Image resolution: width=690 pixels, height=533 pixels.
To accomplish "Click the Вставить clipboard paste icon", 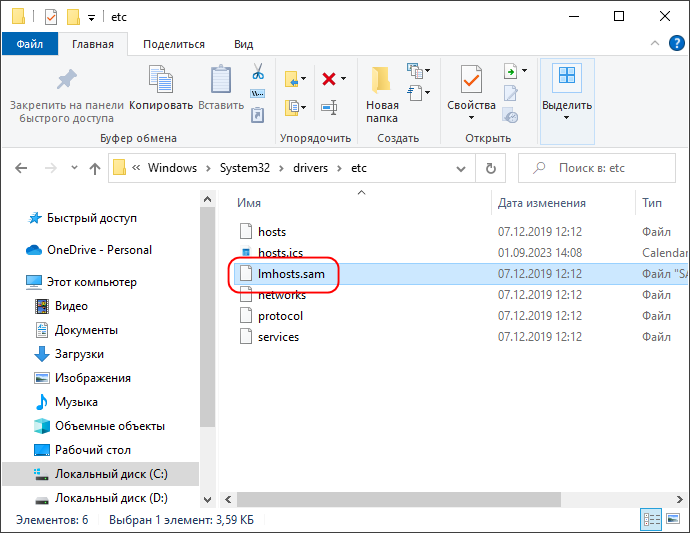I will [221, 79].
